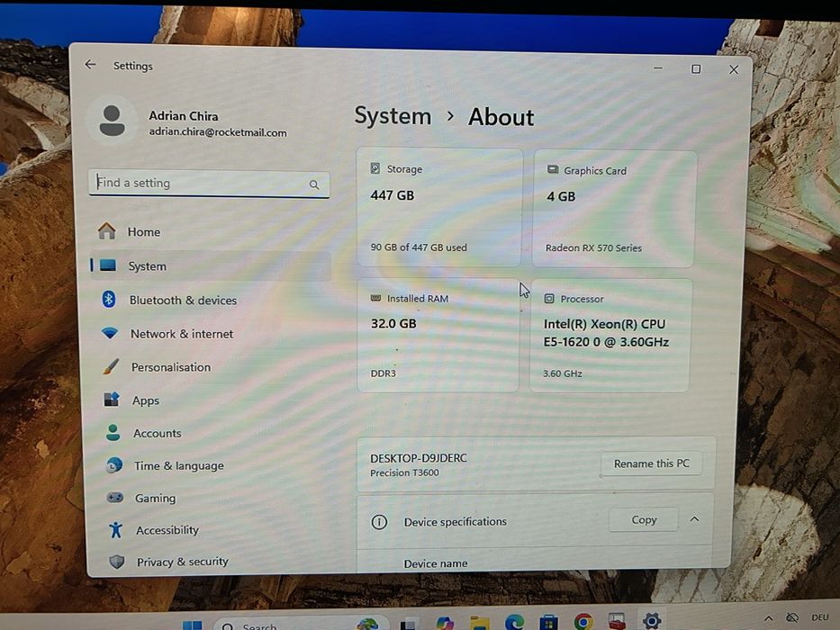Viewport: 840px width, 630px height.
Task: Open Microsoft Store from the taskbar
Action: [x=548, y=623]
